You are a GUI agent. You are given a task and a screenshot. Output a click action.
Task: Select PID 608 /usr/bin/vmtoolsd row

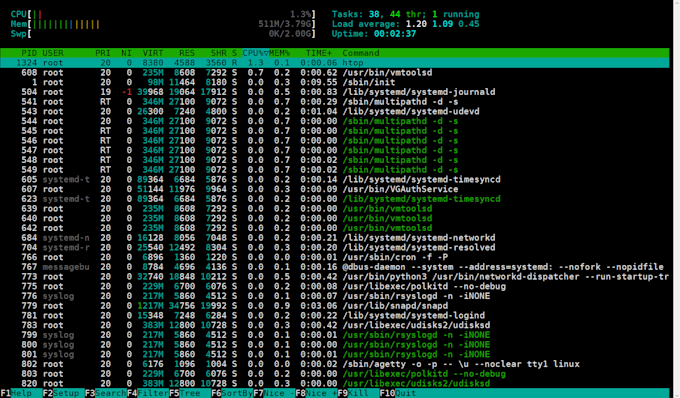(x=334, y=72)
